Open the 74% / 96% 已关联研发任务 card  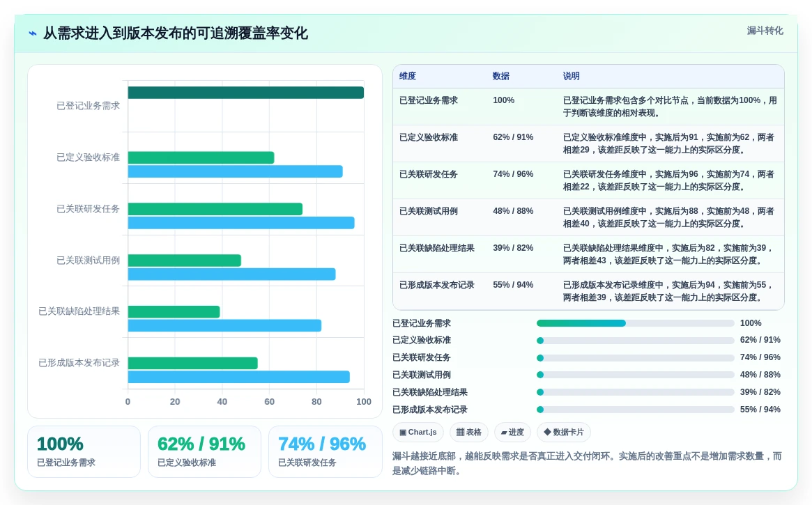point(325,451)
